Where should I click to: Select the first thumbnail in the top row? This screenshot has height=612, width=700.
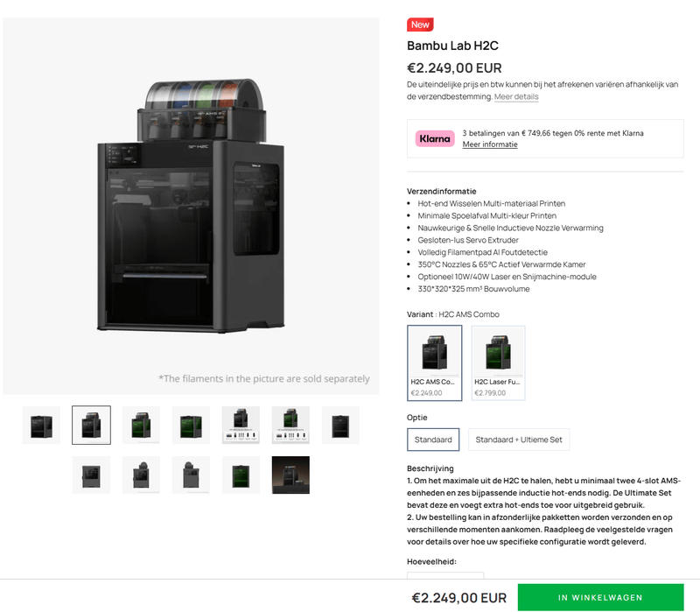tap(41, 426)
